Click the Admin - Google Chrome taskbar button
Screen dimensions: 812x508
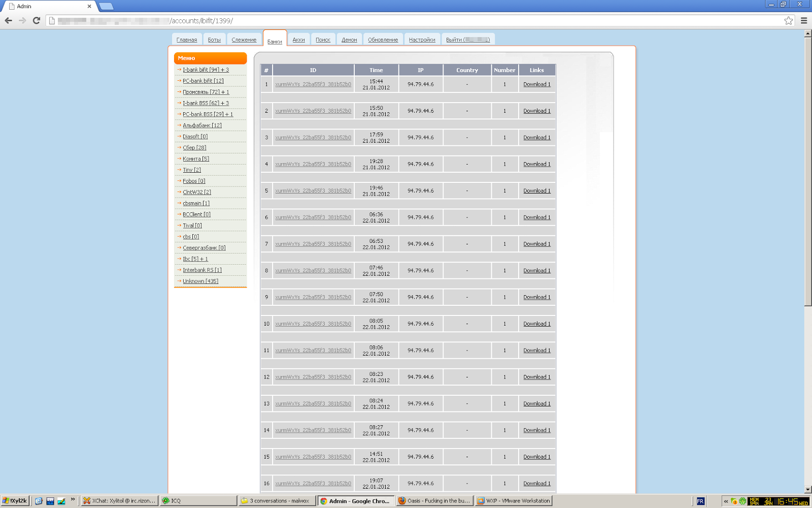coord(356,501)
